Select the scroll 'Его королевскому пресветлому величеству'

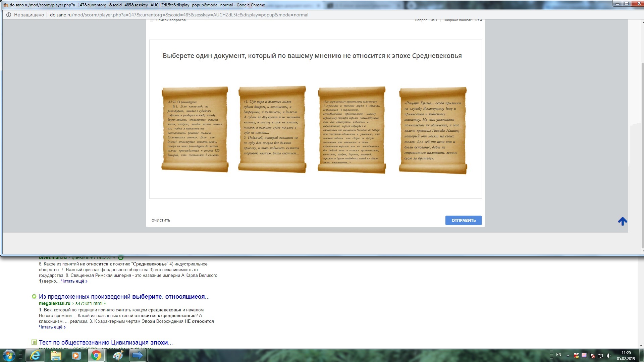click(352, 130)
